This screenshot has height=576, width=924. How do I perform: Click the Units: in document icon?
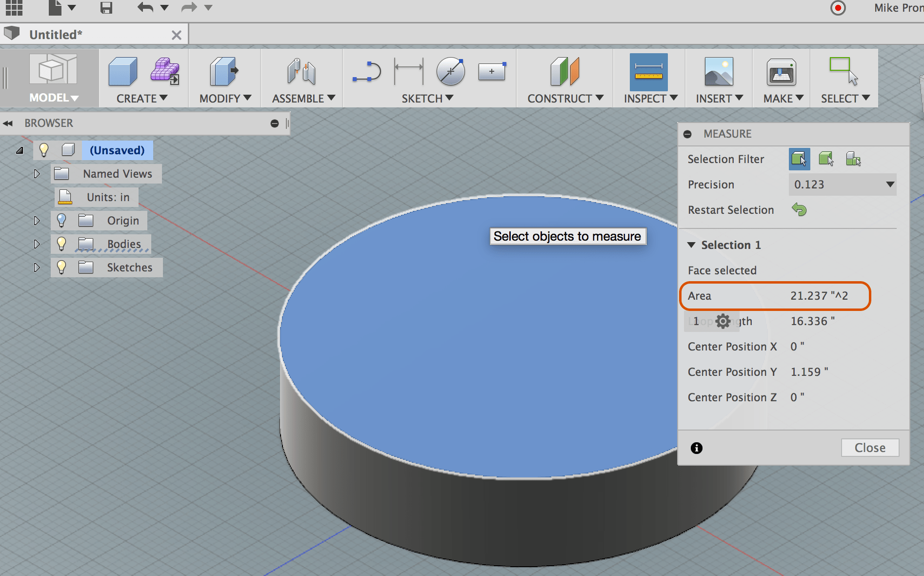coord(65,197)
